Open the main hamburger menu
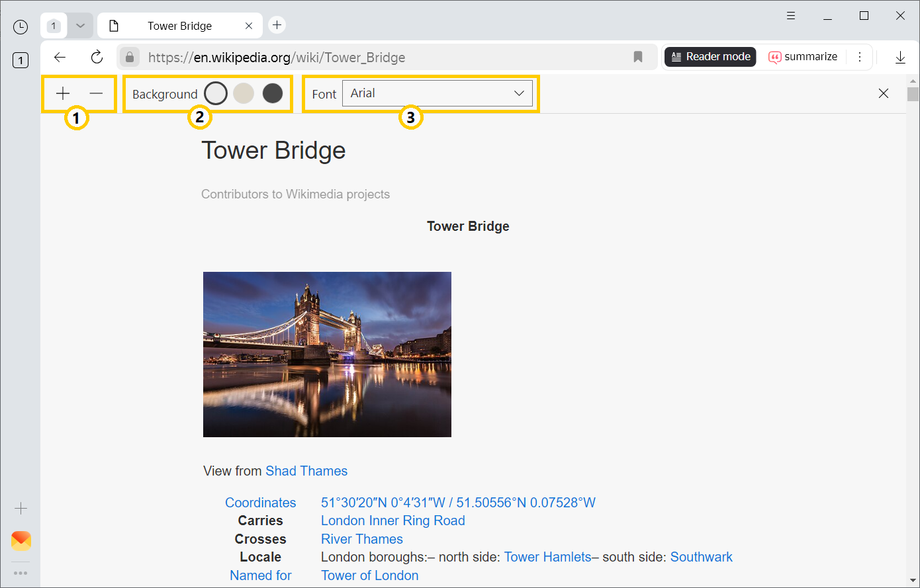The height and width of the screenshot is (588, 920). point(791,15)
